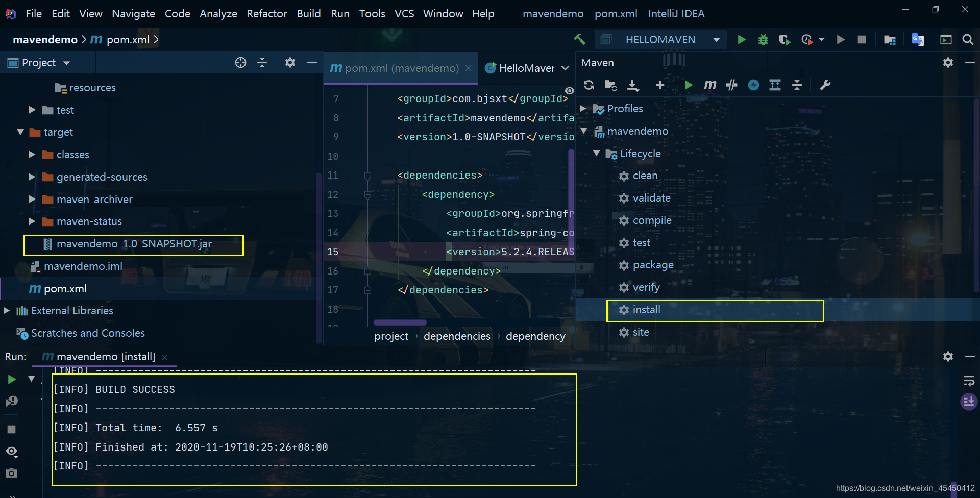Add Maven project with plus icon

[660, 85]
